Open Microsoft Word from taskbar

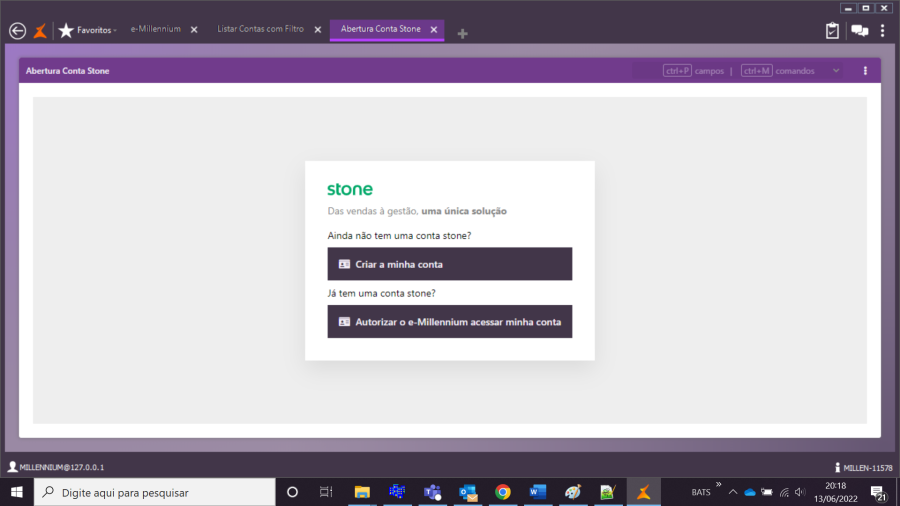(x=538, y=492)
